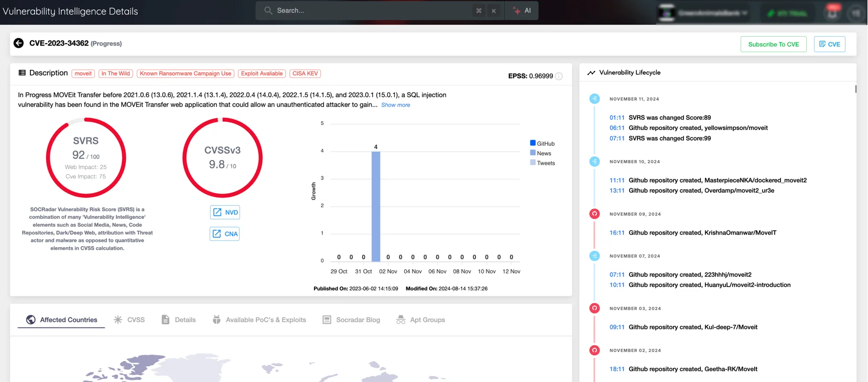Image resolution: width=868 pixels, height=382 pixels.
Task: Toggle the Tweets legend series
Action: [542, 163]
